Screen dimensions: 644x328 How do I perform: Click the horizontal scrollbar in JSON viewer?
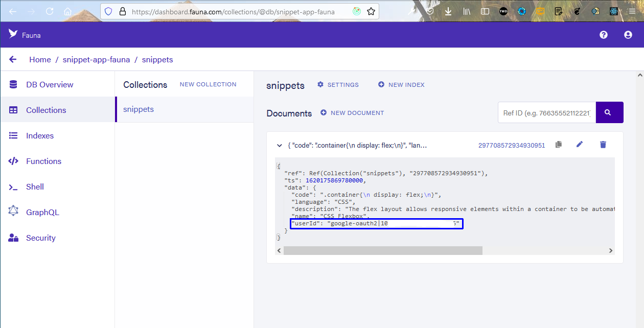(x=383, y=250)
